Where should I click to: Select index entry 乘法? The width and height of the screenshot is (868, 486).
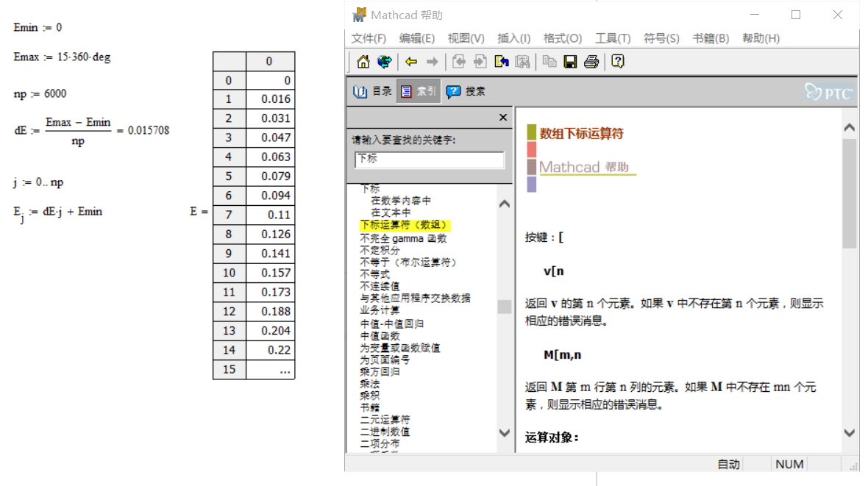pos(370,384)
